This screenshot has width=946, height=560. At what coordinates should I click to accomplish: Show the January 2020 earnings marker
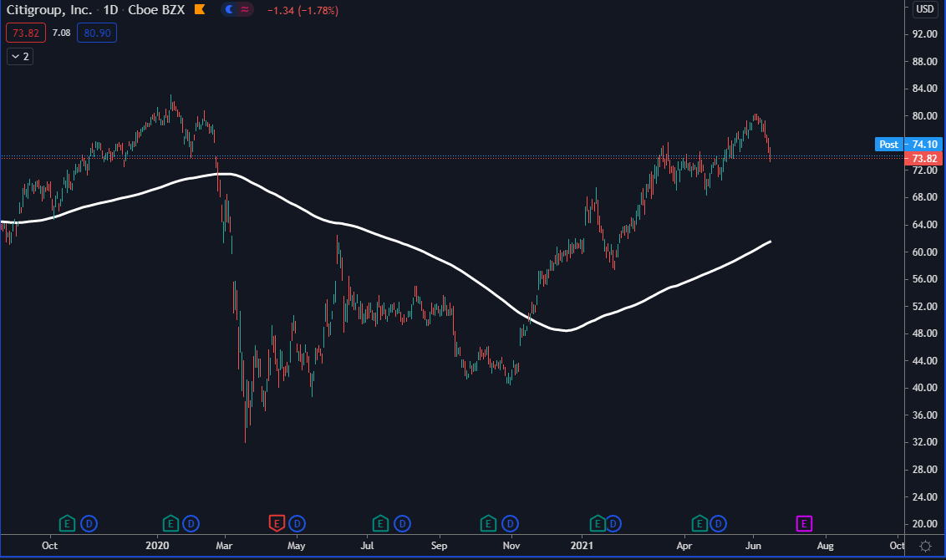170,524
